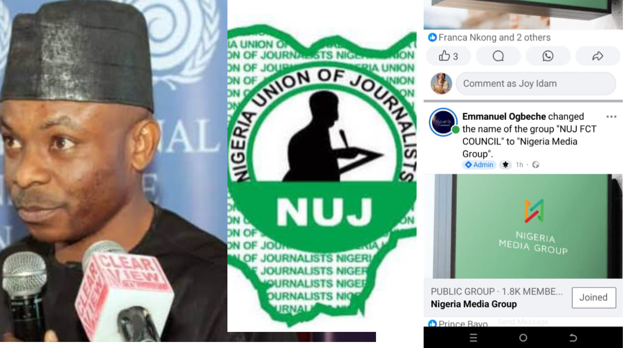Tap Android recent apps navigation icon
The width and height of the screenshot is (644, 348).
point(473,338)
